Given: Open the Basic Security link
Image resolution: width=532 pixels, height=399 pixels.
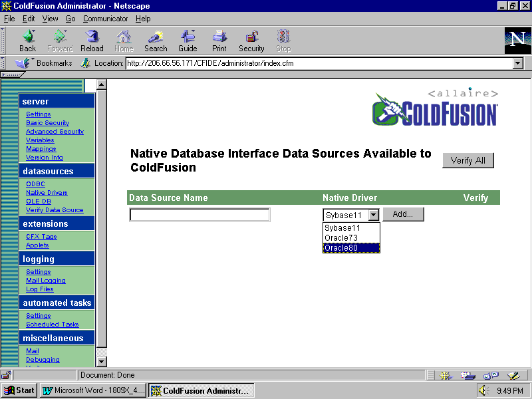Looking at the screenshot, I should [x=47, y=123].
